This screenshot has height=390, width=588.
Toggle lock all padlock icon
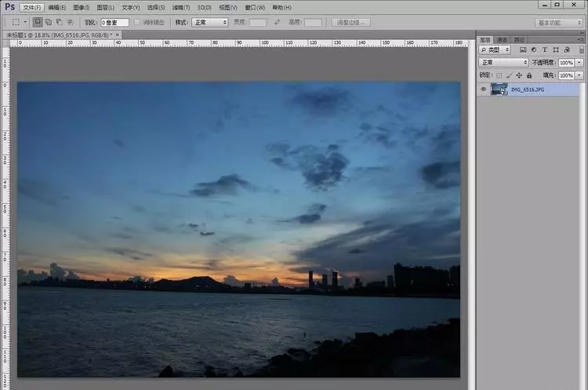[x=529, y=75]
